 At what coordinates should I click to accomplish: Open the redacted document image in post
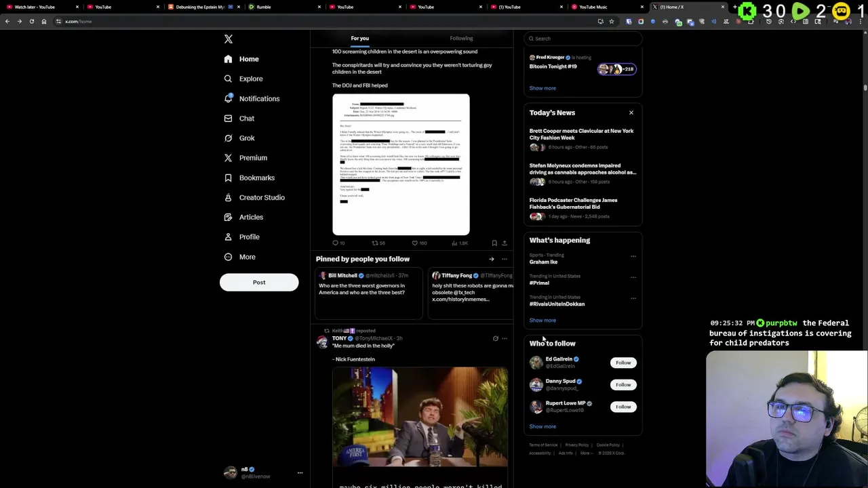click(401, 165)
